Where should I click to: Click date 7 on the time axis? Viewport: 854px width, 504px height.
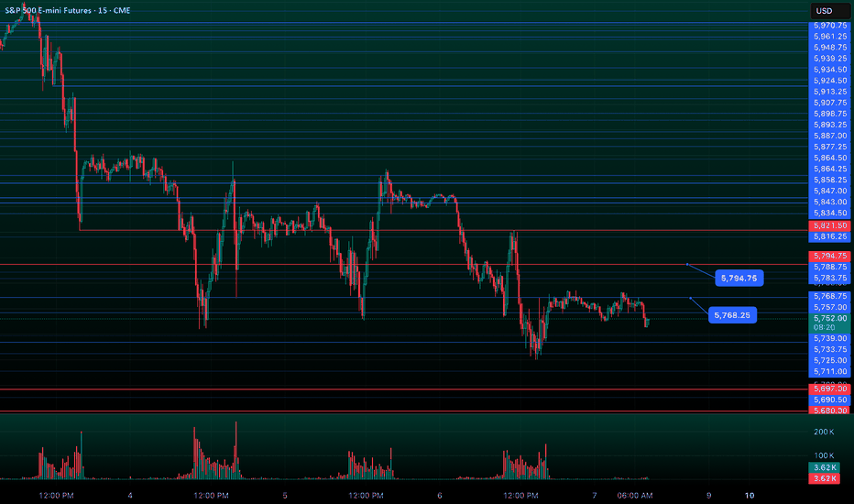(594, 496)
